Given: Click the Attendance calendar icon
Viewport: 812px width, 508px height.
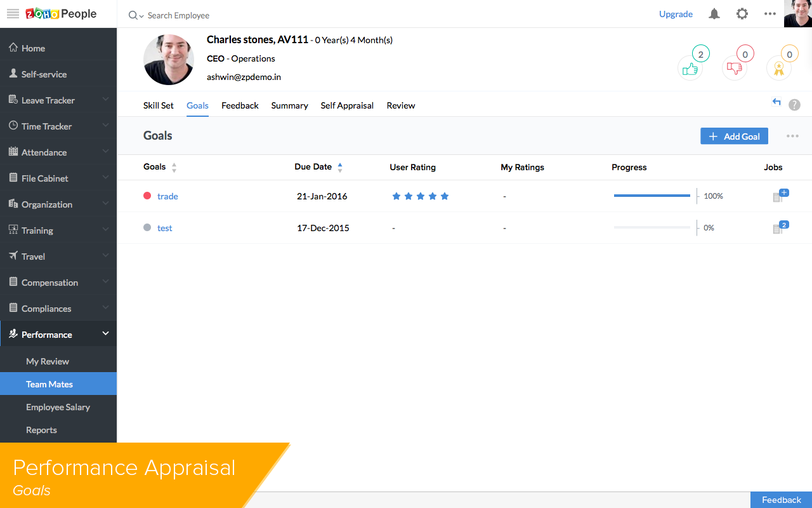Looking at the screenshot, I should (x=13, y=152).
